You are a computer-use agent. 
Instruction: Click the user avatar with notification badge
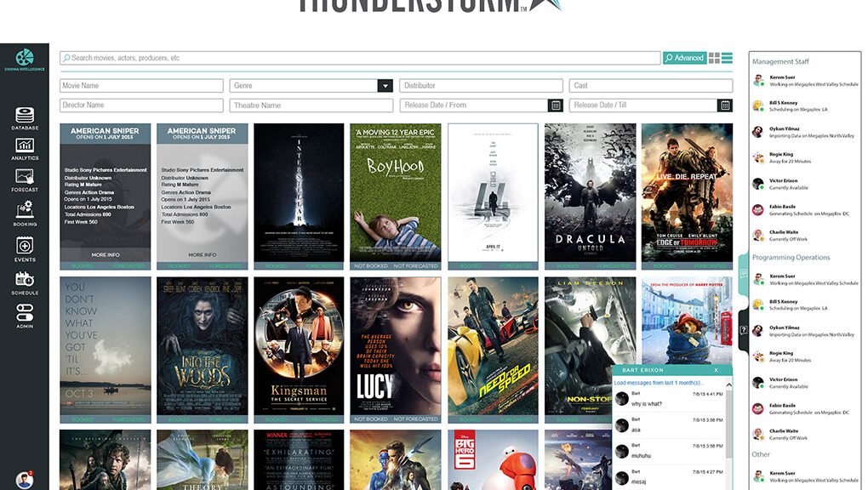point(24,480)
